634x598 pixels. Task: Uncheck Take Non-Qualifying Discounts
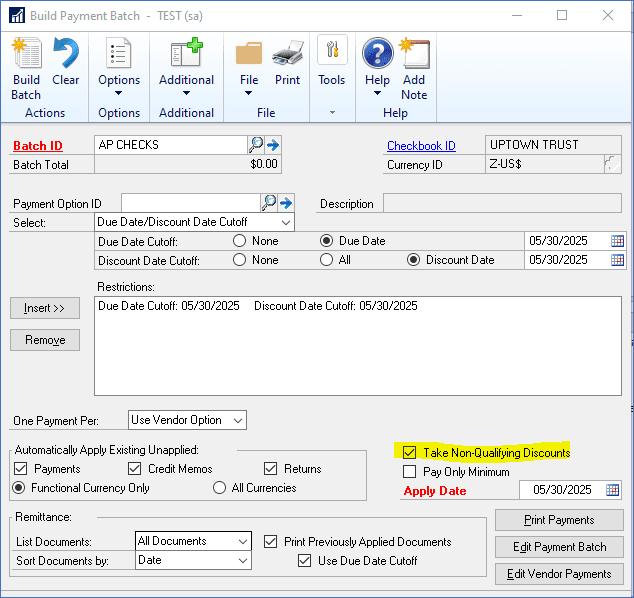click(x=409, y=453)
